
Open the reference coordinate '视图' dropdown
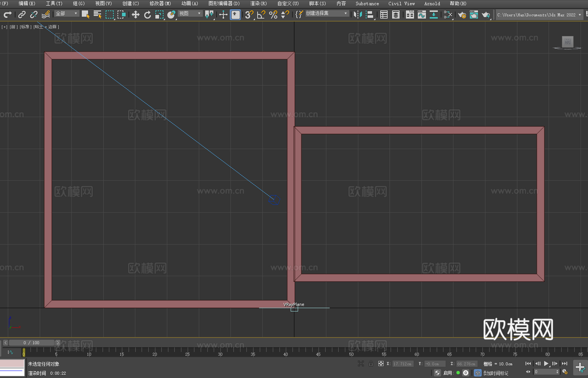(190, 13)
